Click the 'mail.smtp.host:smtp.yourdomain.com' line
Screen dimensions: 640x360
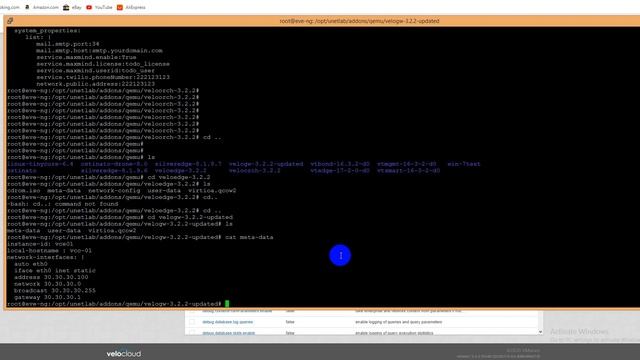(x=99, y=51)
